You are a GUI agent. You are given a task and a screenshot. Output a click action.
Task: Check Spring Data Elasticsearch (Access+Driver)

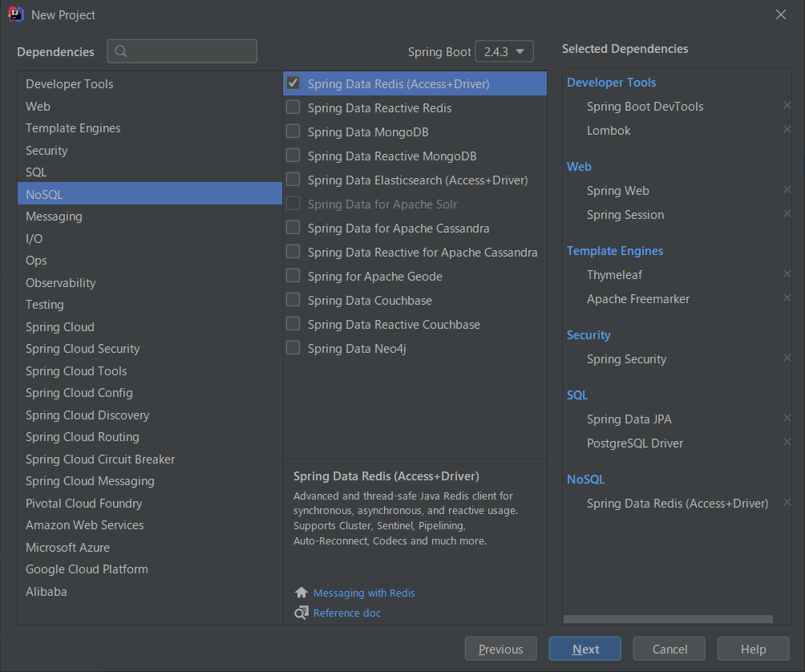point(293,180)
